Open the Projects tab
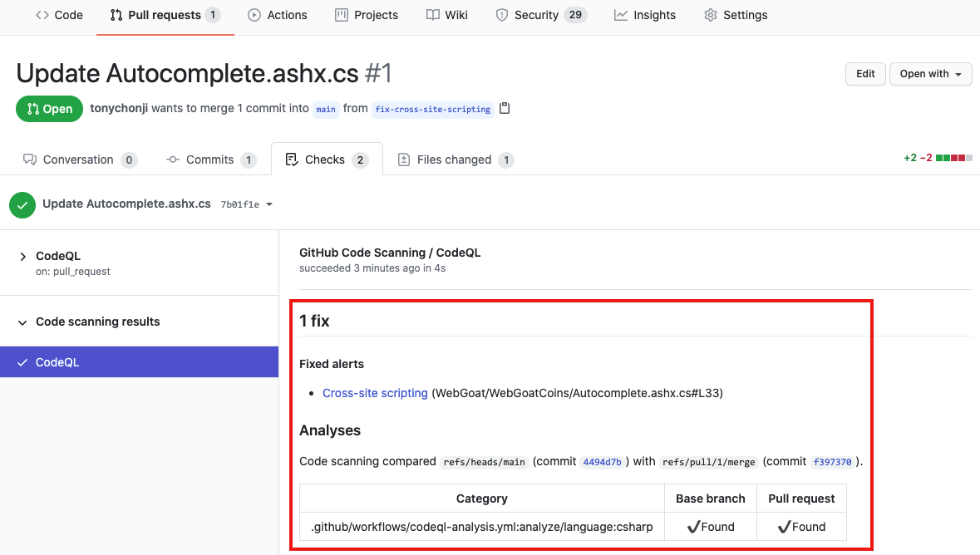This screenshot has height=555, width=980. click(x=367, y=15)
